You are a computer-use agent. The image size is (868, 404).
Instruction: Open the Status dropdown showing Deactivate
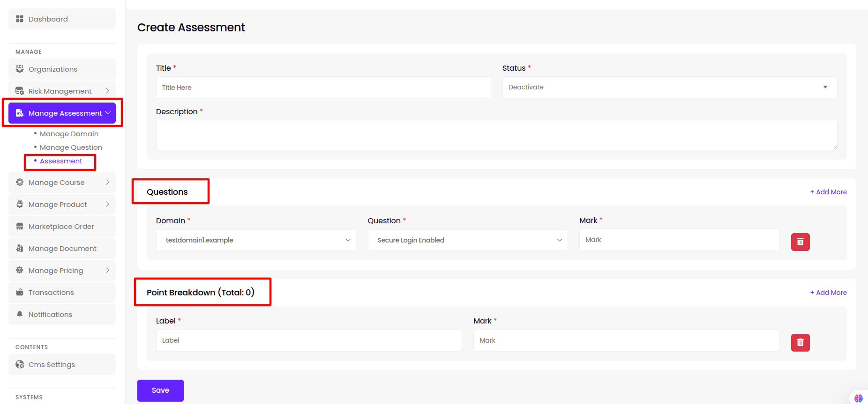pyautogui.click(x=669, y=88)
